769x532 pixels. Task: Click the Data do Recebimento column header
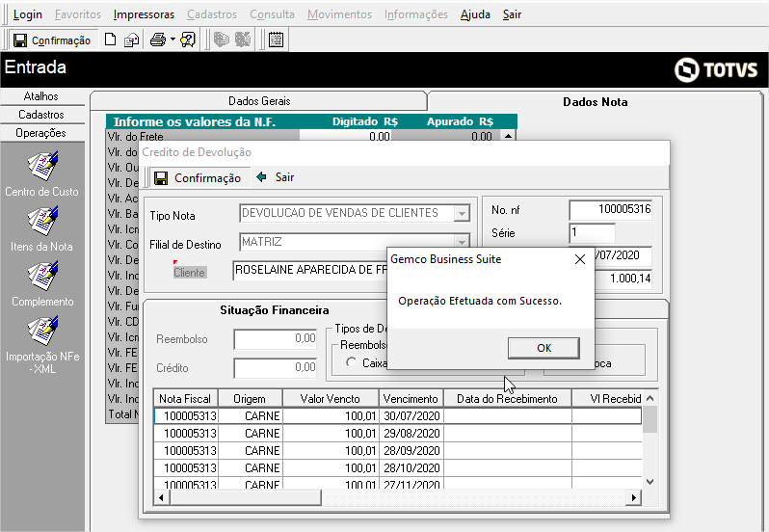(x=507, y=399)
